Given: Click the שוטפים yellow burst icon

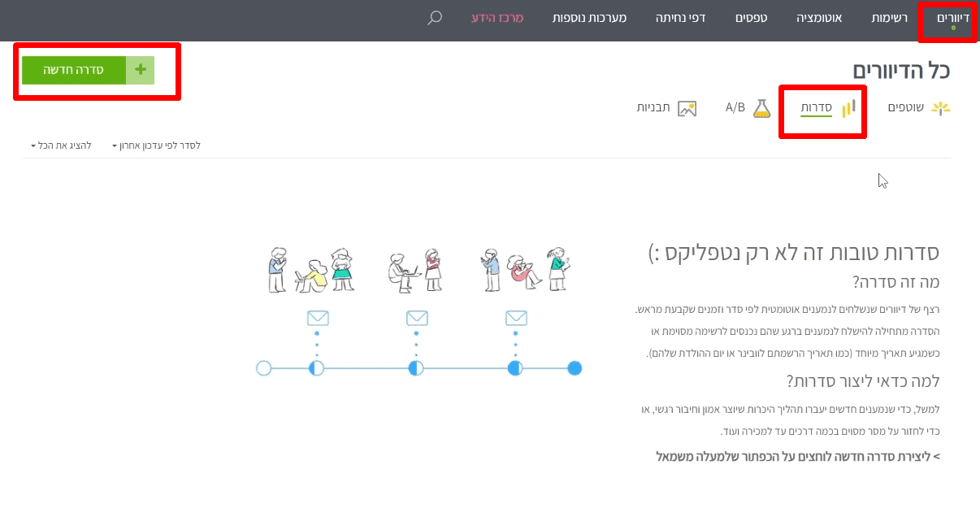Looking at the screenshot, I should pos(940,108).
